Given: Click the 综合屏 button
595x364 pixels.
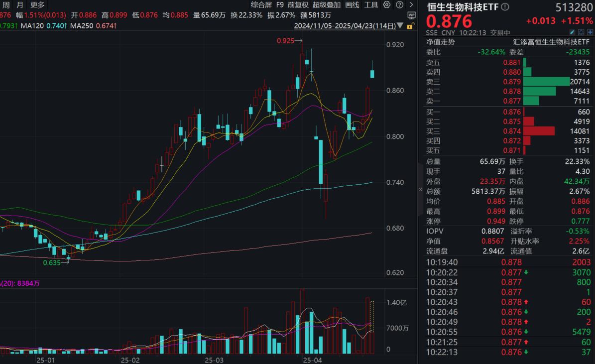Looking at the screenshot, I should click(261, 5).
